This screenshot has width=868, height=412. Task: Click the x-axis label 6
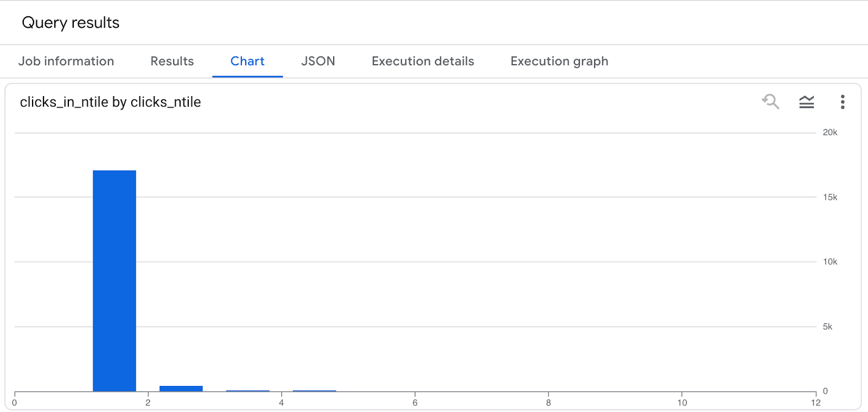(x=415, y=403)
